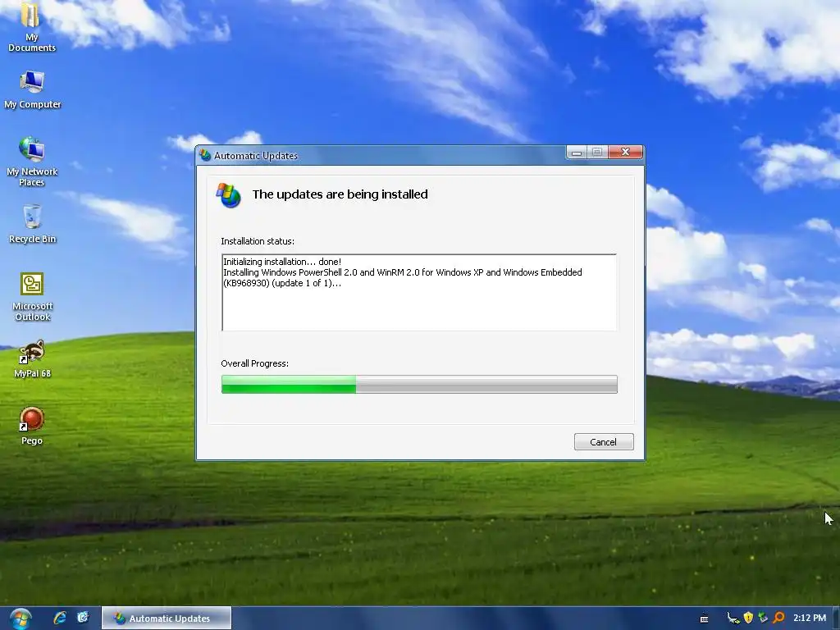Click the Windows Update globe icon in dialog
Screen dimensions: 840x630
(x=228, y=195)
